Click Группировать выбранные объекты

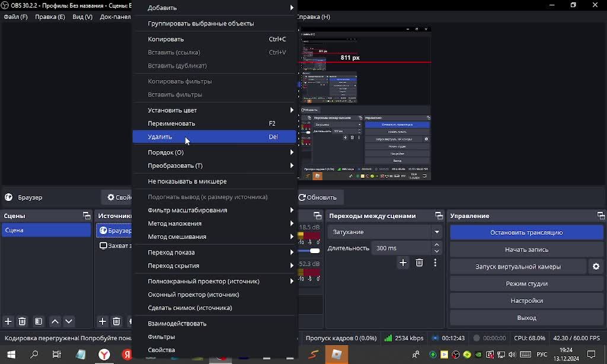(x=214, y=24)
